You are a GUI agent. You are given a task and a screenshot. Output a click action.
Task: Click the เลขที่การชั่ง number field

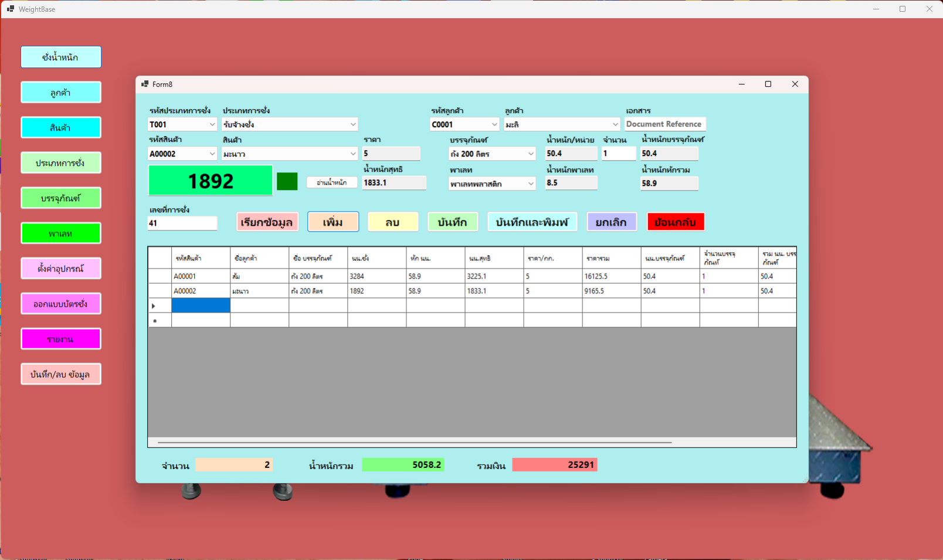[x=182, y=223]
